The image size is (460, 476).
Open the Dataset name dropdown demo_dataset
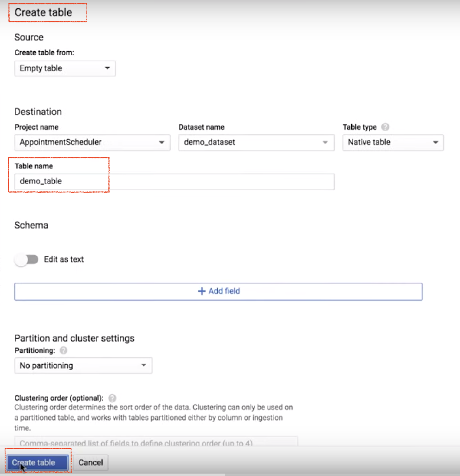click(x=256, y=142)
